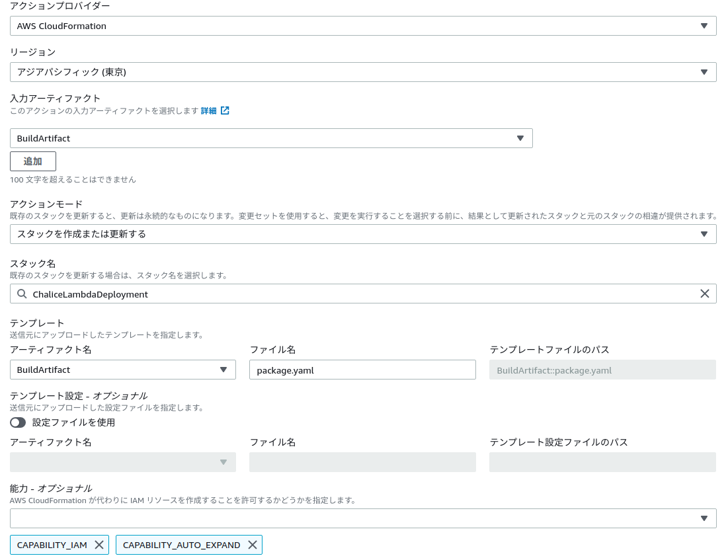Remove the CAPABILITY_AUTO_EXPAND capability tag

252,545
